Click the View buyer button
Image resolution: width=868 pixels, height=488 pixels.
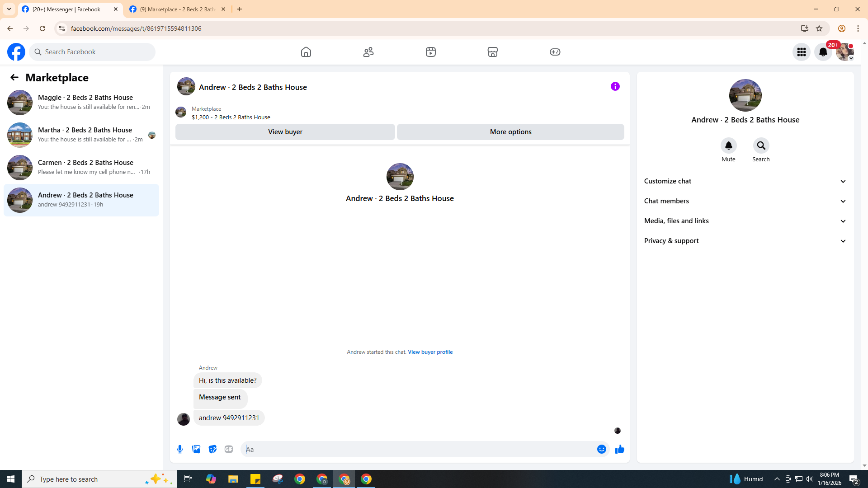pos(285,132)
